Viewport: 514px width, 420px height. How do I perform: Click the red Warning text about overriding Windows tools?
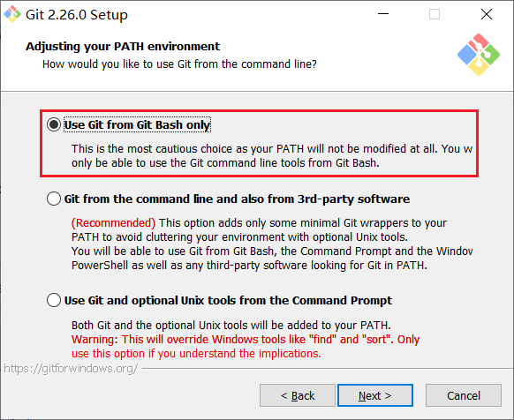(246, 346)
